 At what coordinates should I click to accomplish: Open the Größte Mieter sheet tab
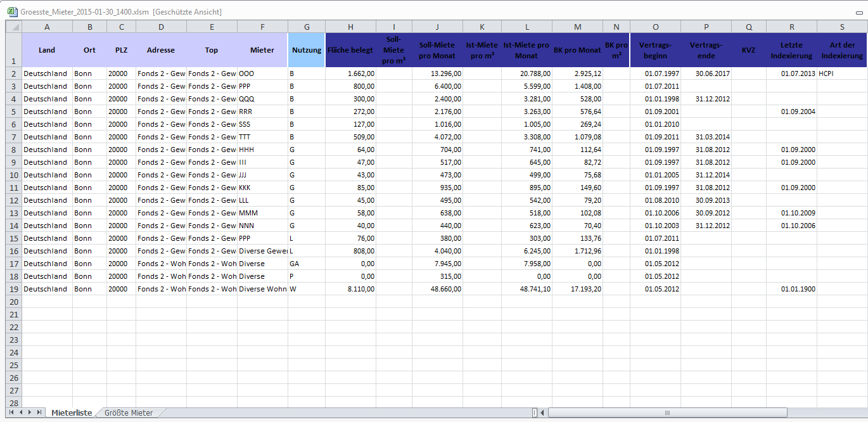pyautogui.click(x=129, y=412)
